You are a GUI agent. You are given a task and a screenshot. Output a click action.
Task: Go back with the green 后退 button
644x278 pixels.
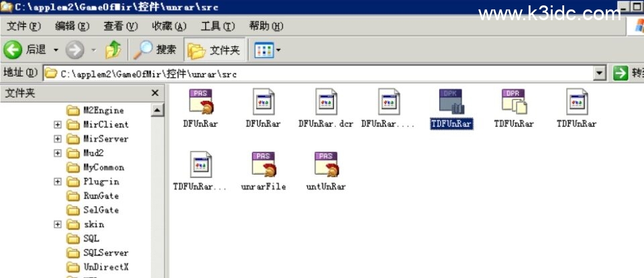25,50
